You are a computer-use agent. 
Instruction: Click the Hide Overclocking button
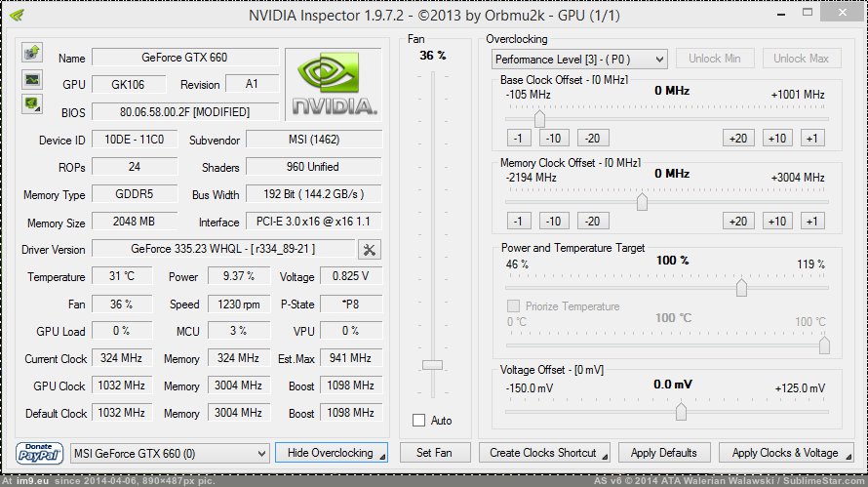(x=331, y=453)
